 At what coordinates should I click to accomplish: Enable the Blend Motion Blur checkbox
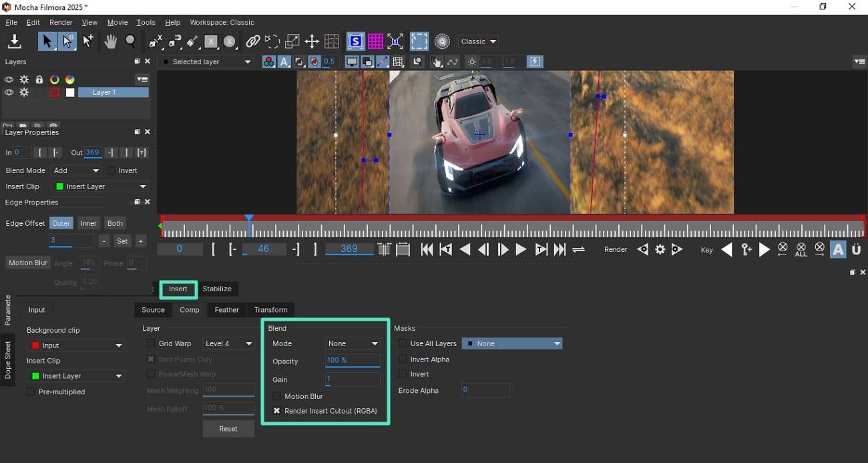click(x=276, y=396)
